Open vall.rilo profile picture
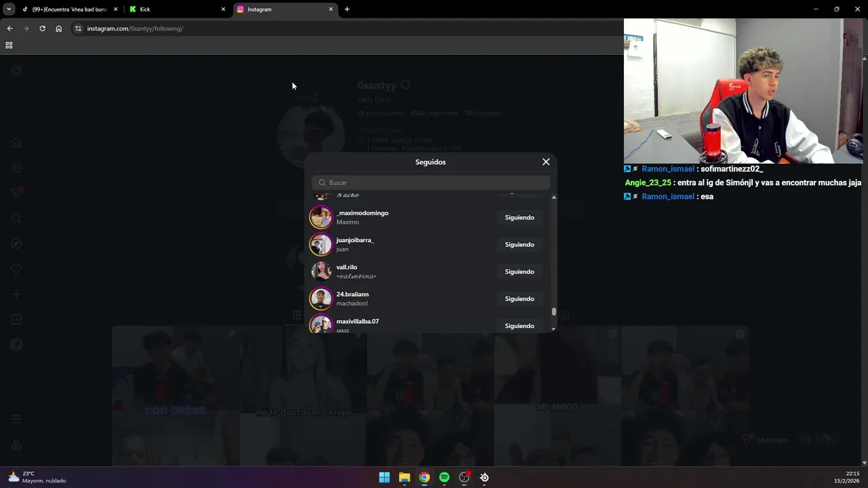868x488 pixels. [321, 271]
